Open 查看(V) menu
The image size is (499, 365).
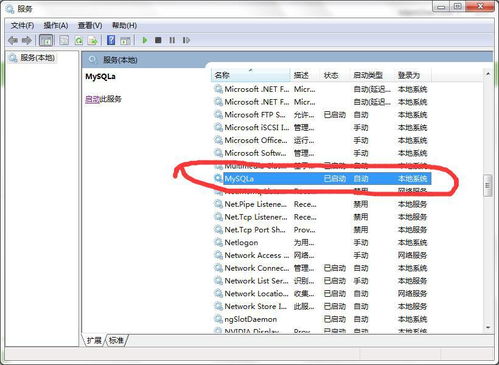click(90, 25)
